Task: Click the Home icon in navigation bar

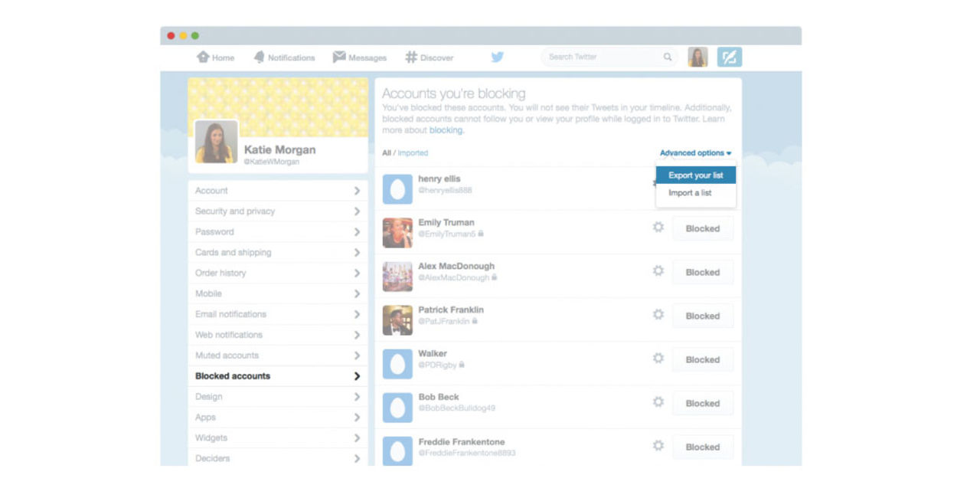Action: 203,57
